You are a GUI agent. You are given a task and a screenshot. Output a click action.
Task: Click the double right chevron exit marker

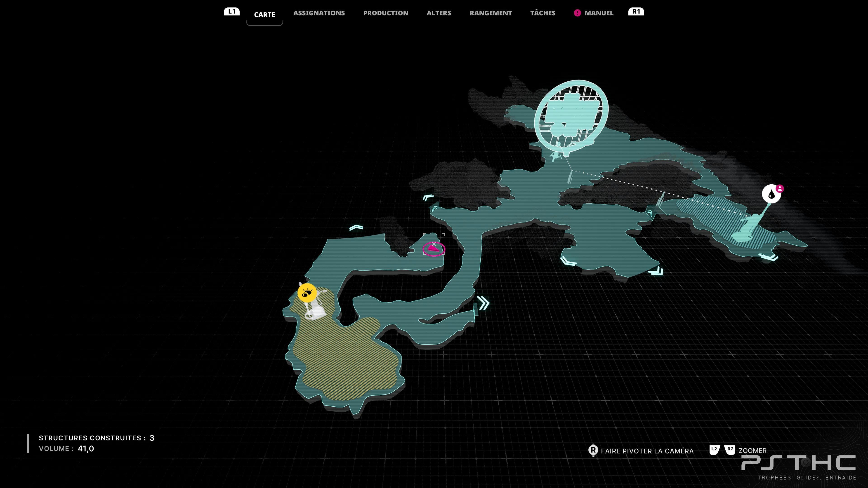(484, 303)
